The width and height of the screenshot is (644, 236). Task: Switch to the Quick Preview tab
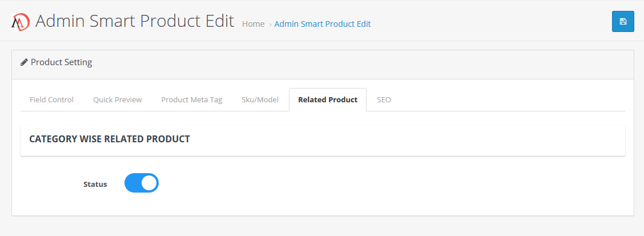118,99
